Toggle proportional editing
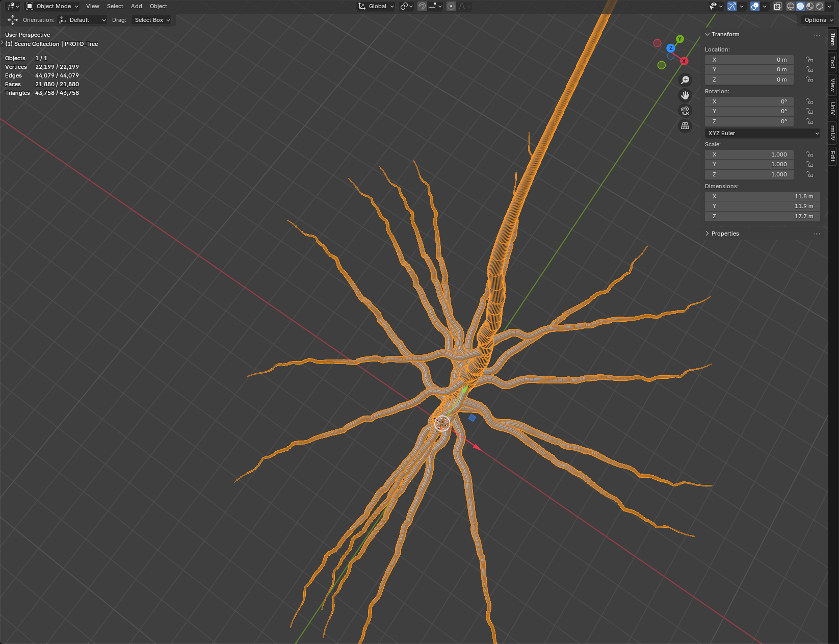This screenshot has width=839, height=644. pyautogui.click(x=451, y=6)
